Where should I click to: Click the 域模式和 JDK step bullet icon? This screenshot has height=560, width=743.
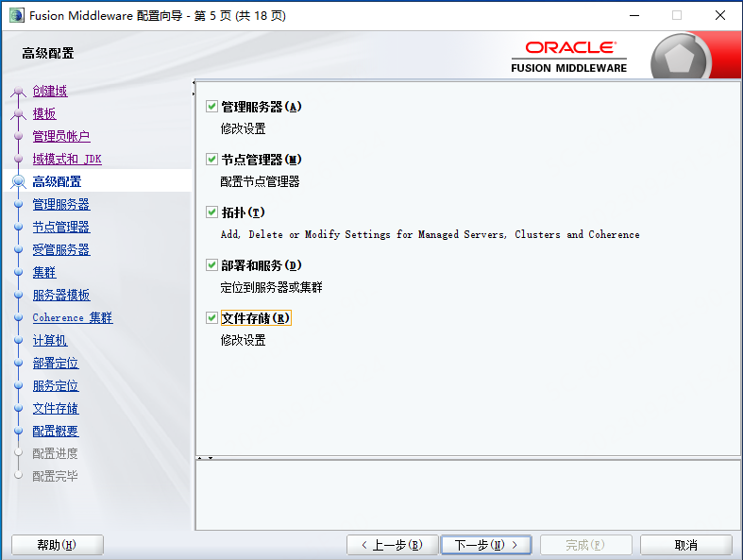(19, 159)
